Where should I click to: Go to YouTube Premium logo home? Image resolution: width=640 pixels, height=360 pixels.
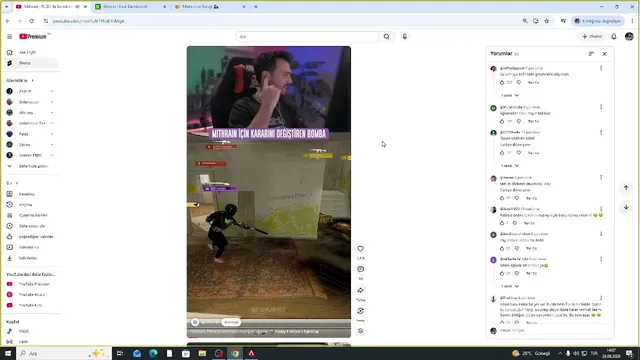click(x=33, y=36)
